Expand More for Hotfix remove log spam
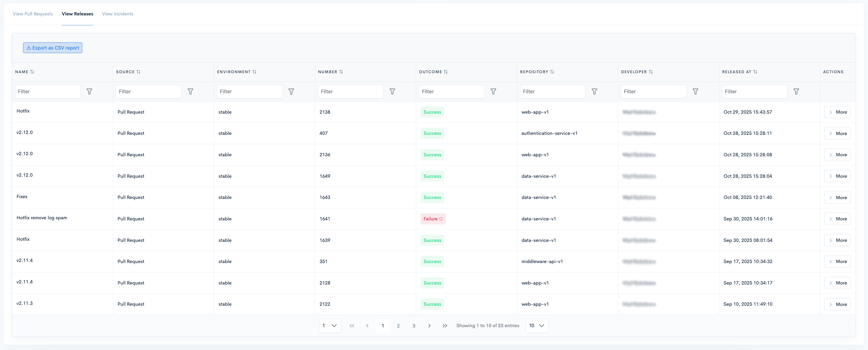The image size is (868, 350). 837,219
